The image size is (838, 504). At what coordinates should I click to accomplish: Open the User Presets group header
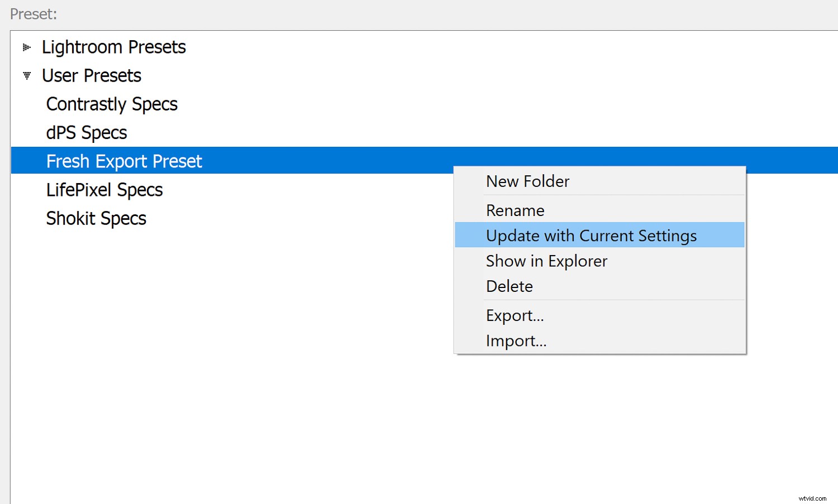tap(91, 75)
